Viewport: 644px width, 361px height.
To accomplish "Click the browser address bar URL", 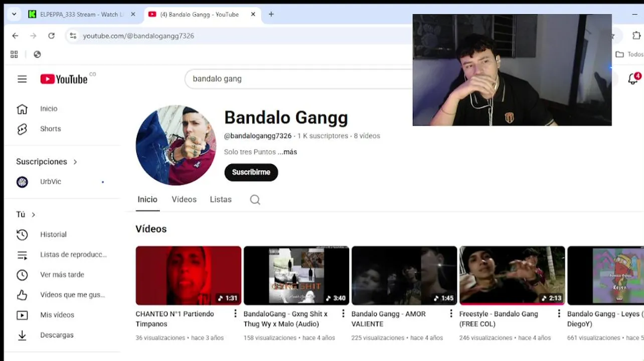I will (138, 36).
